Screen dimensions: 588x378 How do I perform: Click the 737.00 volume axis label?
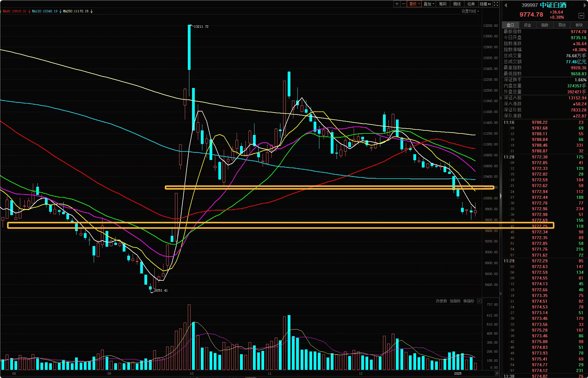(492, 305)
